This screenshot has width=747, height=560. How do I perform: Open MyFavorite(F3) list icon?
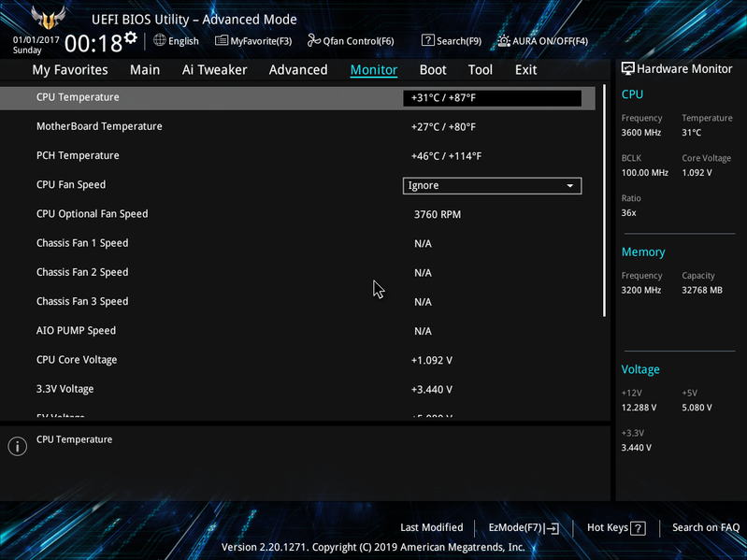click(x=221, y=40)
